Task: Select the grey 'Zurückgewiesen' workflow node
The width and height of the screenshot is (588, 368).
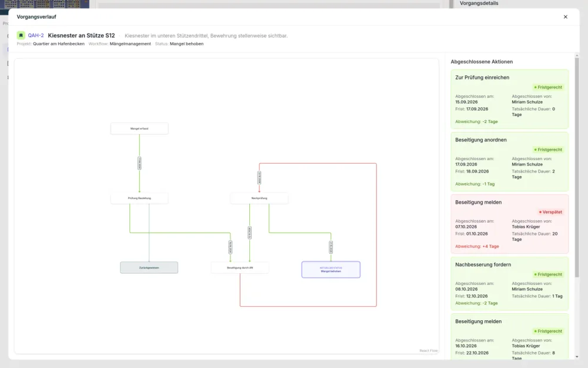Action: 149,268
